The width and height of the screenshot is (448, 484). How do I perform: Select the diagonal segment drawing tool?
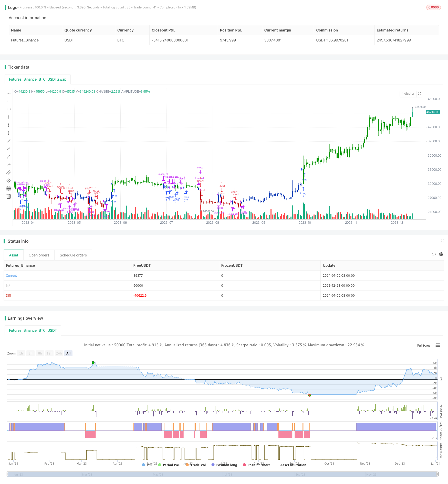click(9, 157)
